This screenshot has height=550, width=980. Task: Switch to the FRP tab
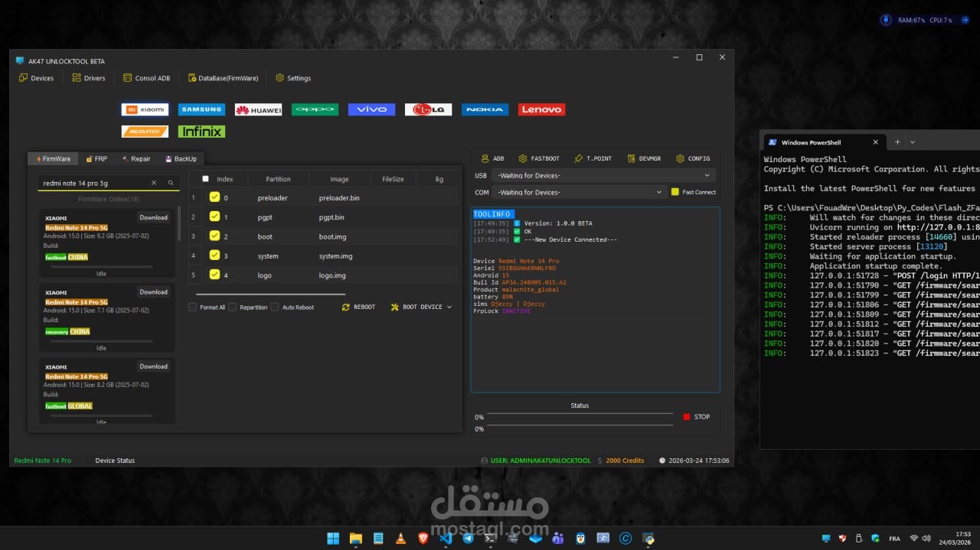[96, 159]
